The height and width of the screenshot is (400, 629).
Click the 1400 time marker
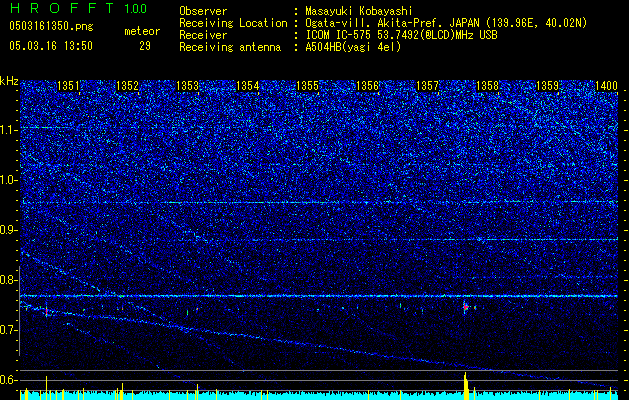[x=606, y=86]
